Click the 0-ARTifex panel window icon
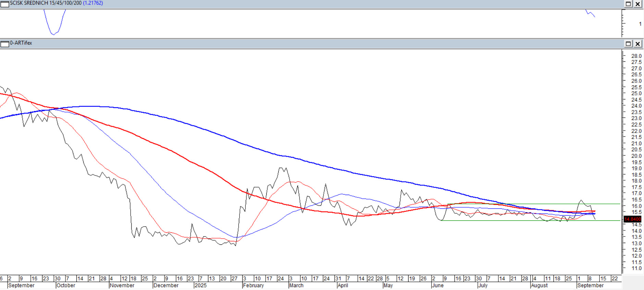644x290 pixels. 4,44
